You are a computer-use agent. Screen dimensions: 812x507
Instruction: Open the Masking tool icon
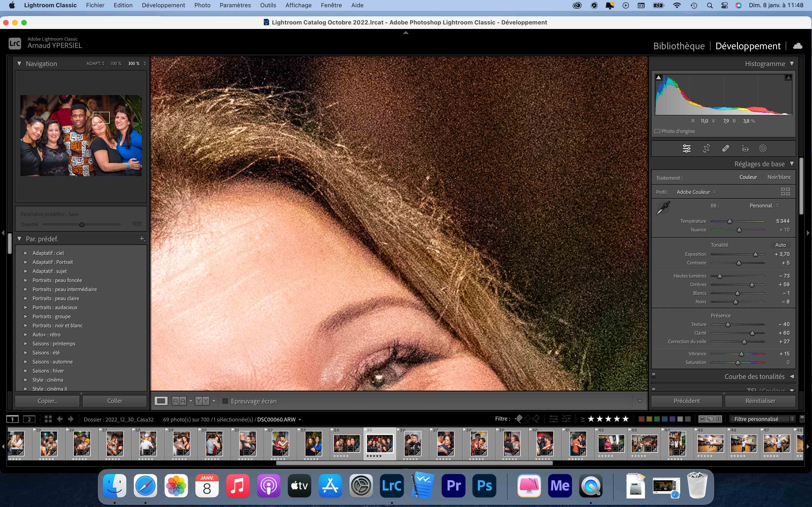click(763, 148)
